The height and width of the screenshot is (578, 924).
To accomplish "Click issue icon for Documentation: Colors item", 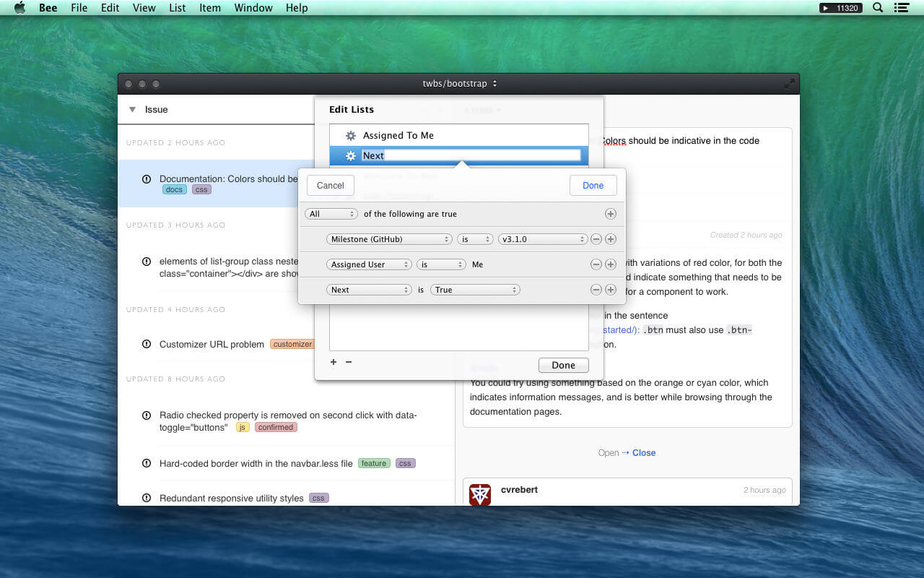I will pos(147,178).
